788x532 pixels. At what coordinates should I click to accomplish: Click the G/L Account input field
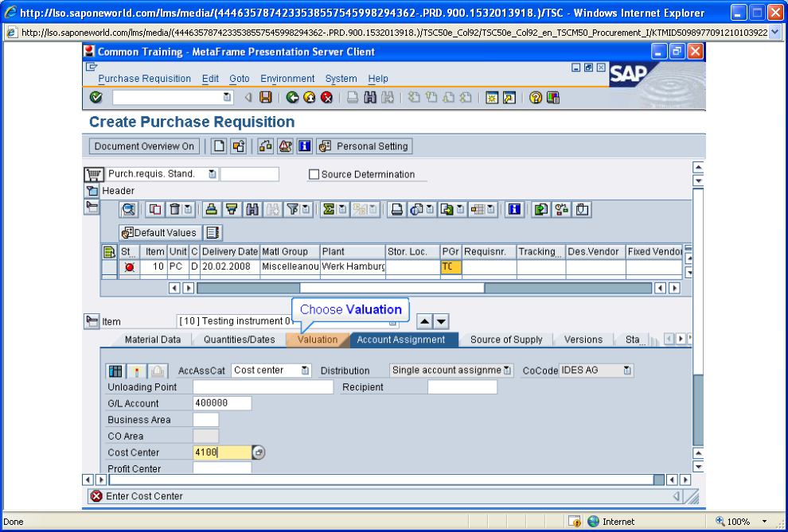click(222, 403)
